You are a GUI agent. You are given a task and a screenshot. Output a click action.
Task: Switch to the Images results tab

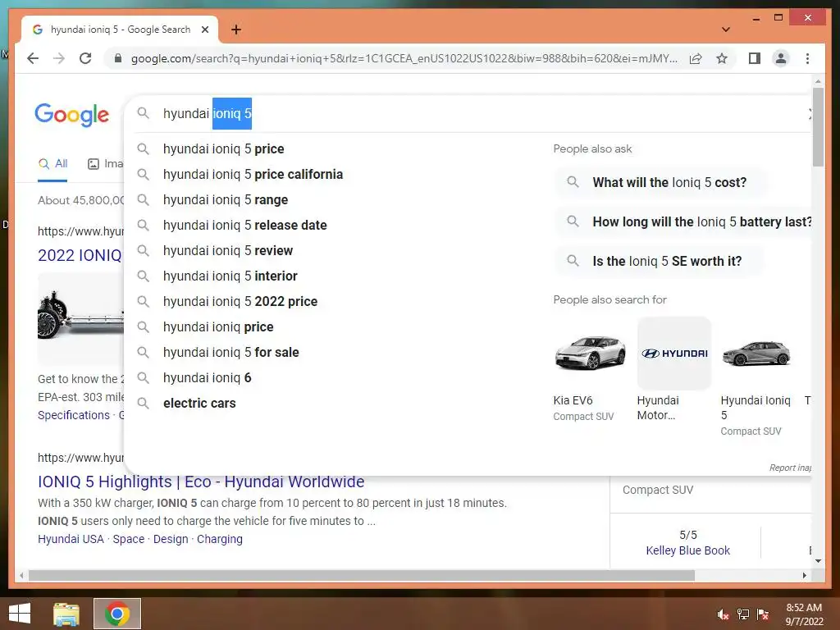coord(106,164)
